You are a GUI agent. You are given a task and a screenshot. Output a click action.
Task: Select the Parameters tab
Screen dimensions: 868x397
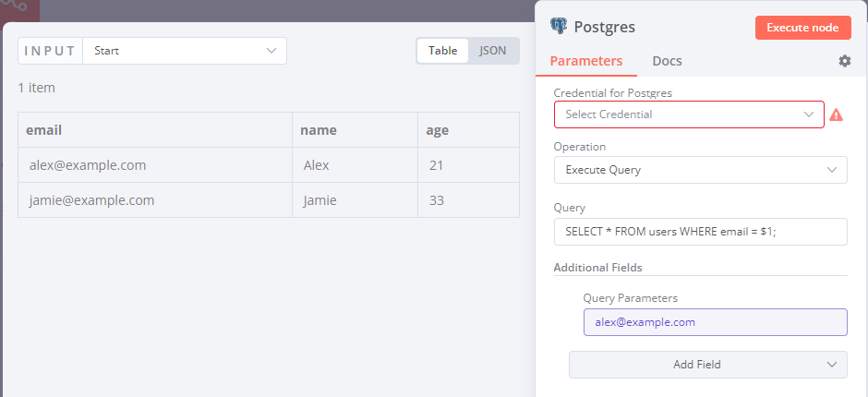586,62
